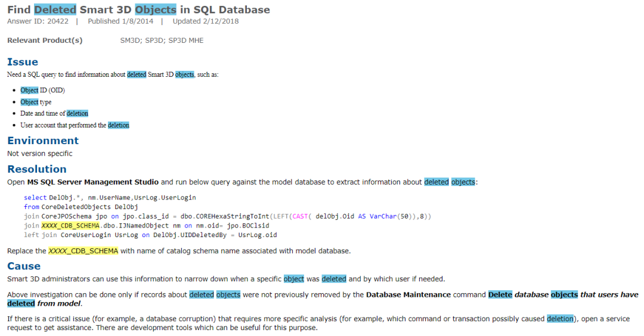This screenshot has width=644, height=336.
Task: Click the italic 'deleted from model' text
Action: [x=44, y=304]
